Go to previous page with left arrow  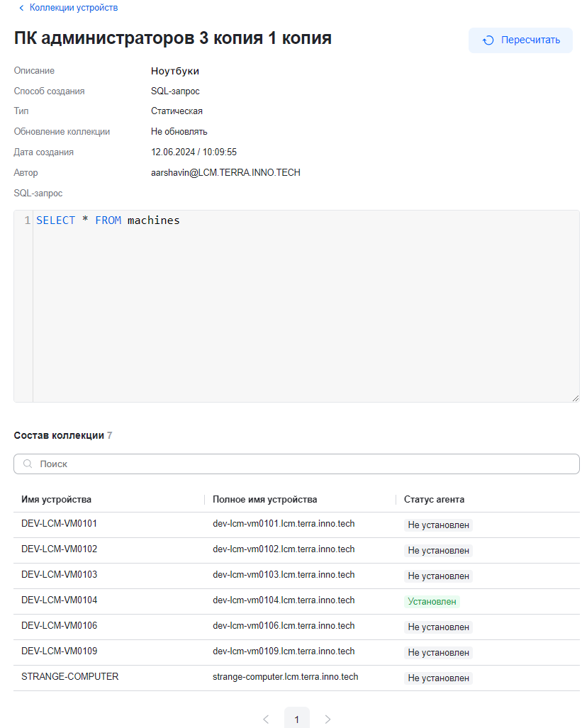[x=266, y=719]
